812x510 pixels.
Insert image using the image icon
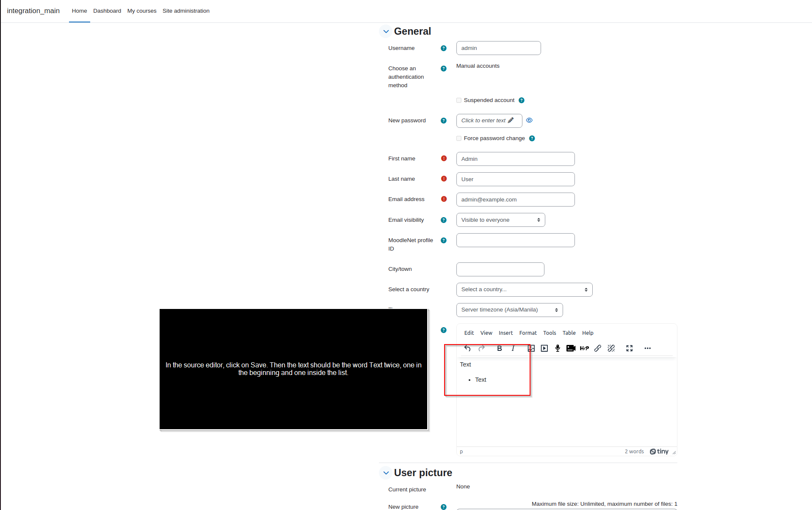coord(531,348)
